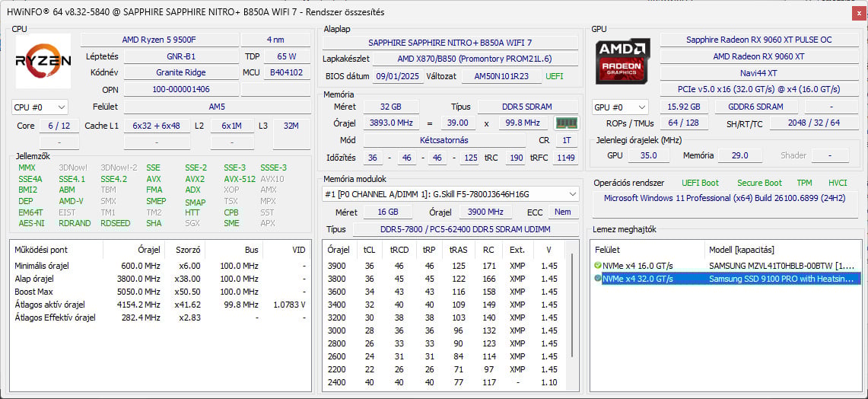Image resolution: width=868 pixels, height=399 pixels.
Task: Click the tCL column header in the memory table
Action: pyautogui.click(x=369, y=250)
